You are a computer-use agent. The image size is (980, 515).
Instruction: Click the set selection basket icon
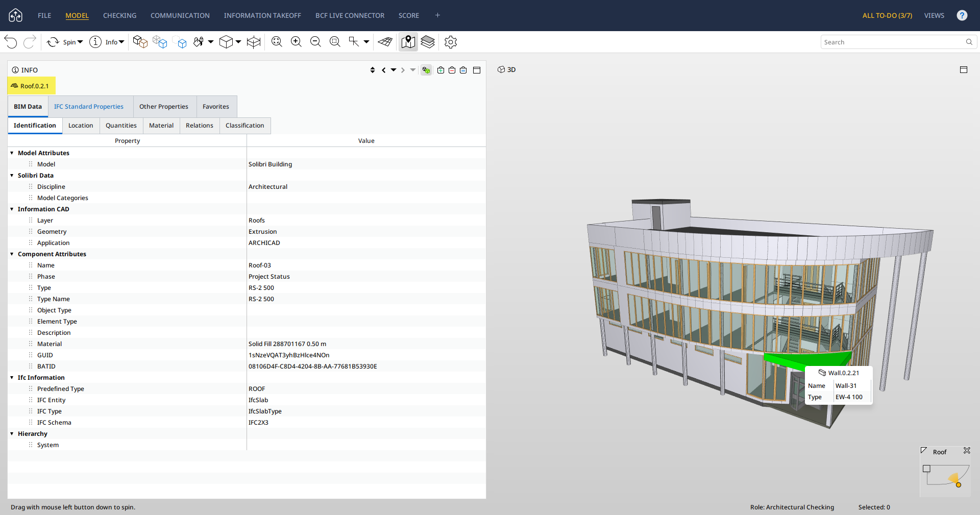click(x=463, y=70)
